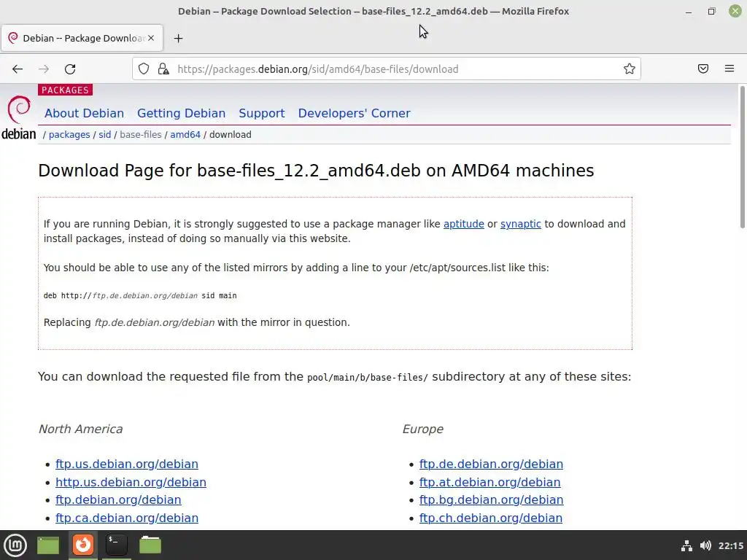Viewport: 747px width, 560px height.
Task: Switch to Firefox in taskbar
Action: 83,545
